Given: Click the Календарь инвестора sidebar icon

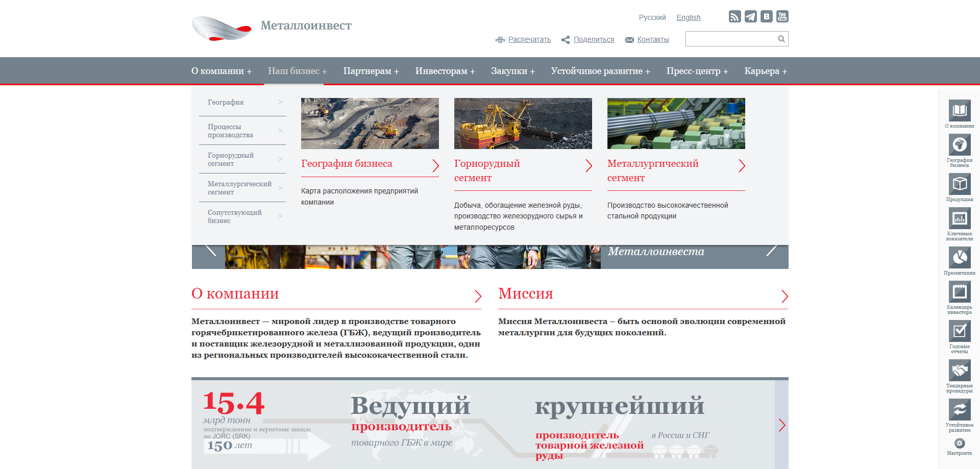Looking at the screenshot, I should coord(960,292).
